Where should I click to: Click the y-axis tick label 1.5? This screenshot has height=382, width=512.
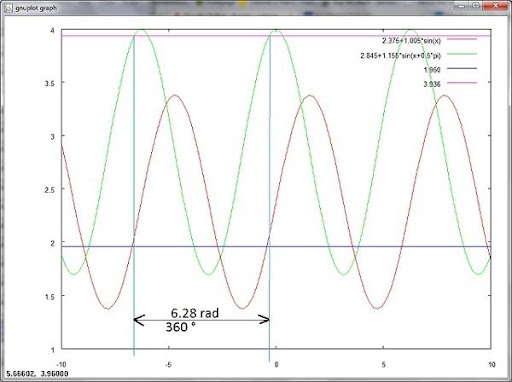tap(50, 297)
